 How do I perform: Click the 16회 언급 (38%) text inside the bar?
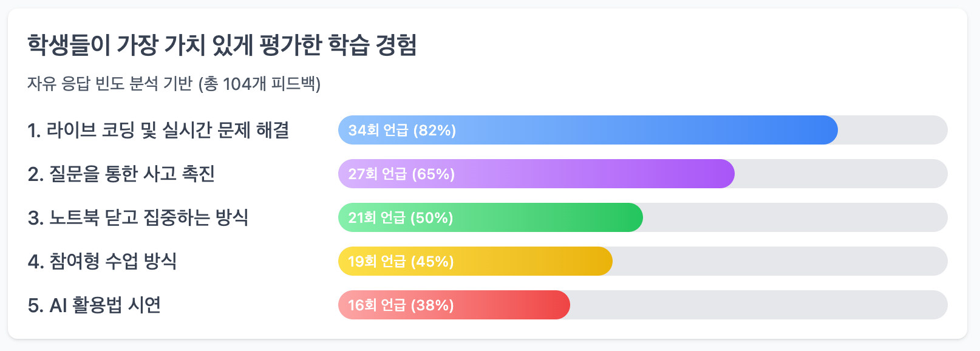401,305
